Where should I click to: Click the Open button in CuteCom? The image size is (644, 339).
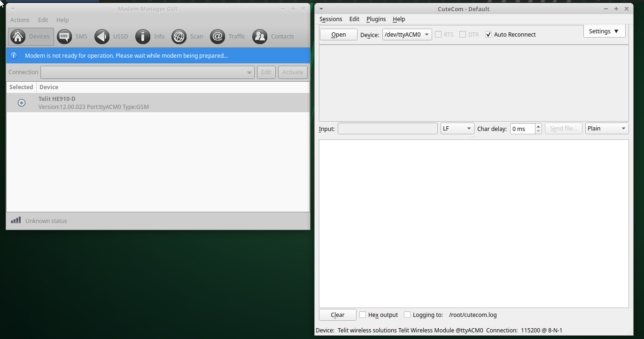pos(339,34)
